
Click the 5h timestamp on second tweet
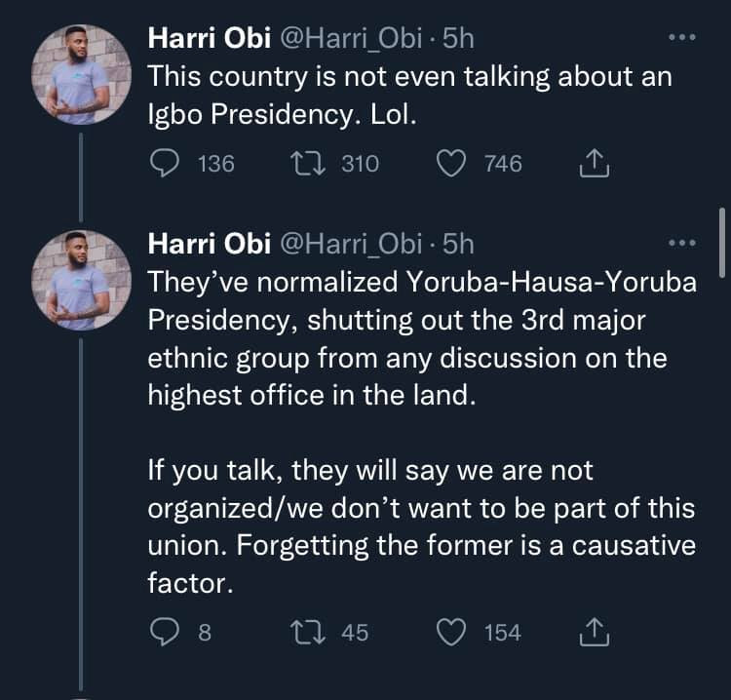coord(458,243)
